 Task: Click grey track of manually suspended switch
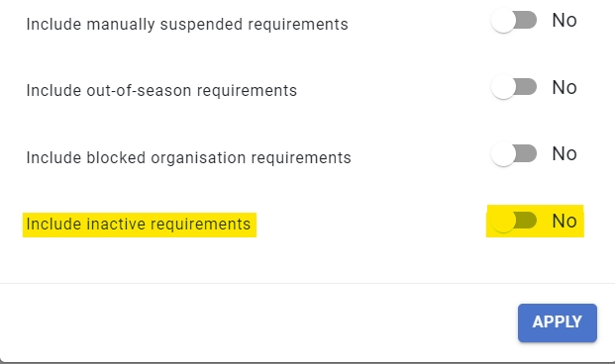pos(526,20)
